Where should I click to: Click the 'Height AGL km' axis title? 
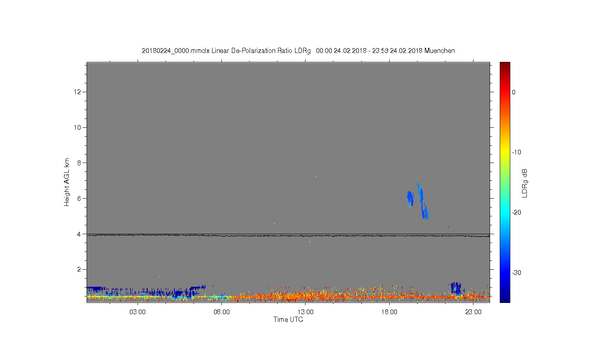[67, 182]
